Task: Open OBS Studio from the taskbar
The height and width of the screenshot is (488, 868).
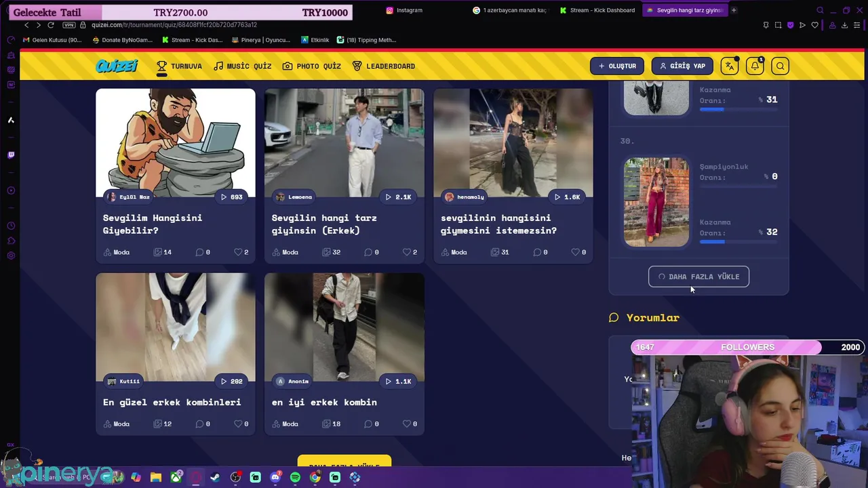Action: tap(235, 477)
